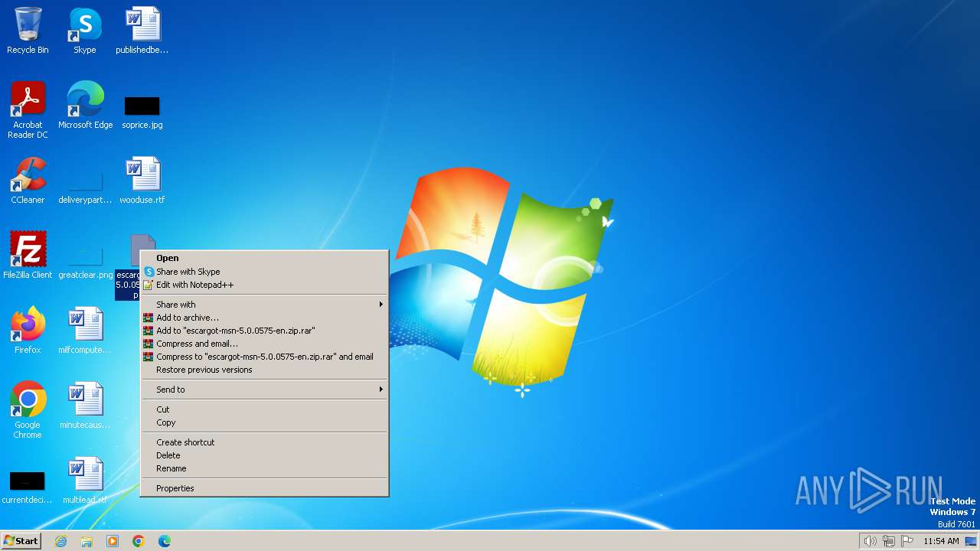The height and width of the screenshot is (551, 980).
Task: Select the publishedbe... Word document icon
Action: pyautogui.click(x=142, y=31)
